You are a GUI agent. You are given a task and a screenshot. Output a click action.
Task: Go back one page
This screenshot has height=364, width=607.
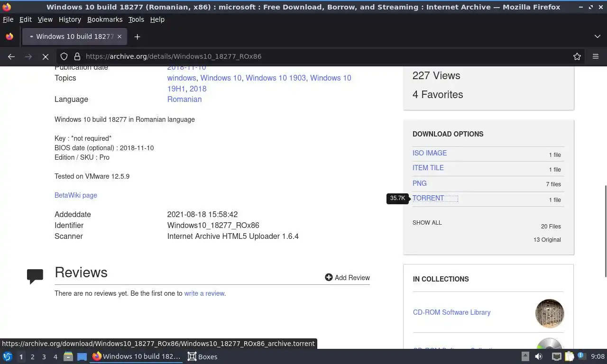11,56
